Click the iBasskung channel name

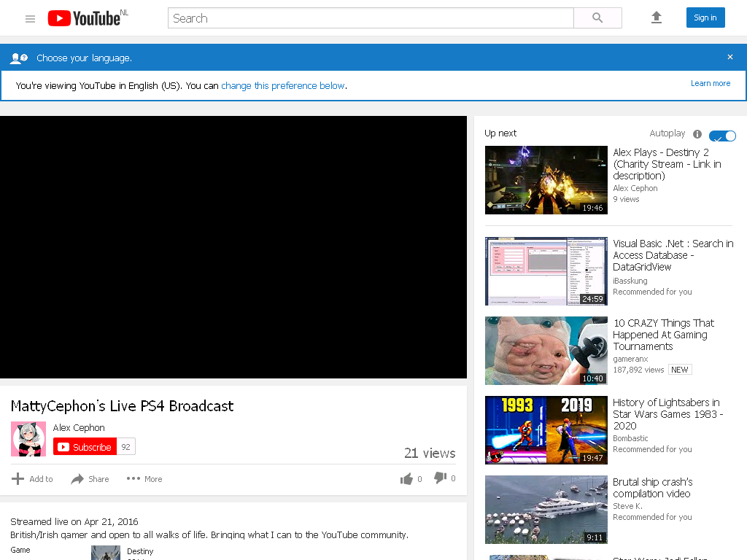tap(630, 281)
